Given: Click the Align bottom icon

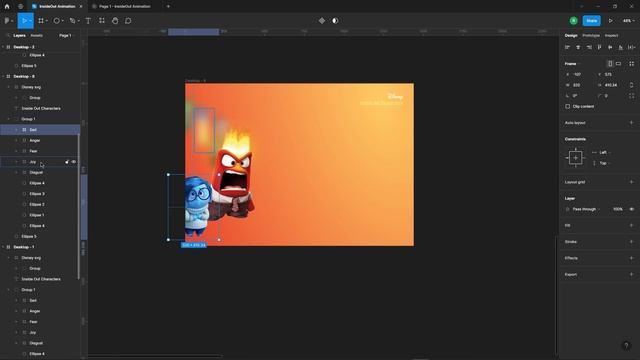Looking at the screenshot, I should [620, 47].
